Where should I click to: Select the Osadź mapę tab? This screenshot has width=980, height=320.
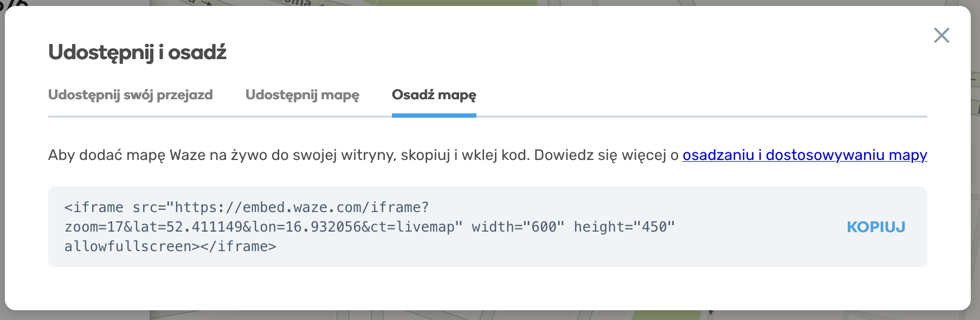[434, 95]
